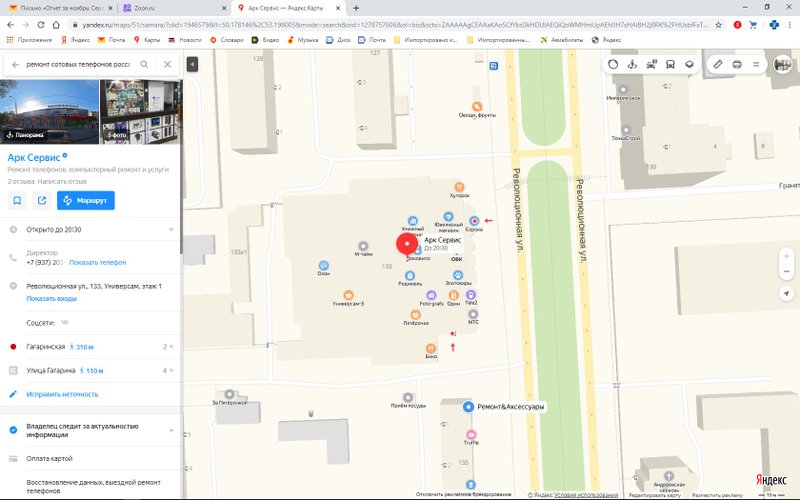The image size is (800, 500).
Task: Share the Арк Сервис card
Action: [42, 201]
